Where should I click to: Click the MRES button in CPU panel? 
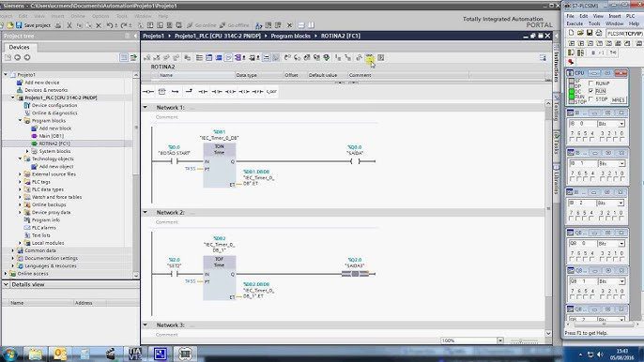pyautogui.click(x=618, y=99)
